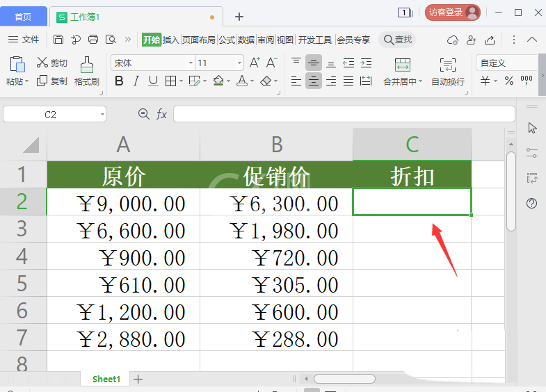Collapse the ribbon with chevron
Screen dimensions: 546x392
(531, 40)
